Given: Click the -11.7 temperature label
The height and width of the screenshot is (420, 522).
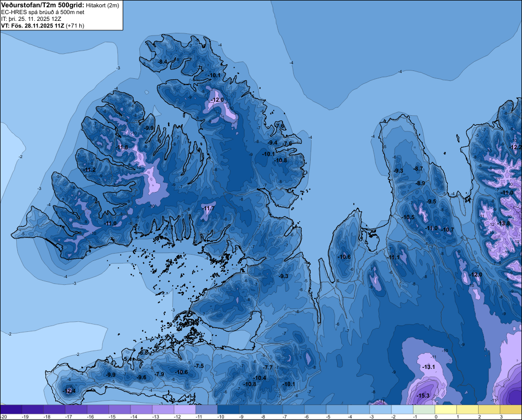Looking at the screenshot, I should [x=208, y=208].
